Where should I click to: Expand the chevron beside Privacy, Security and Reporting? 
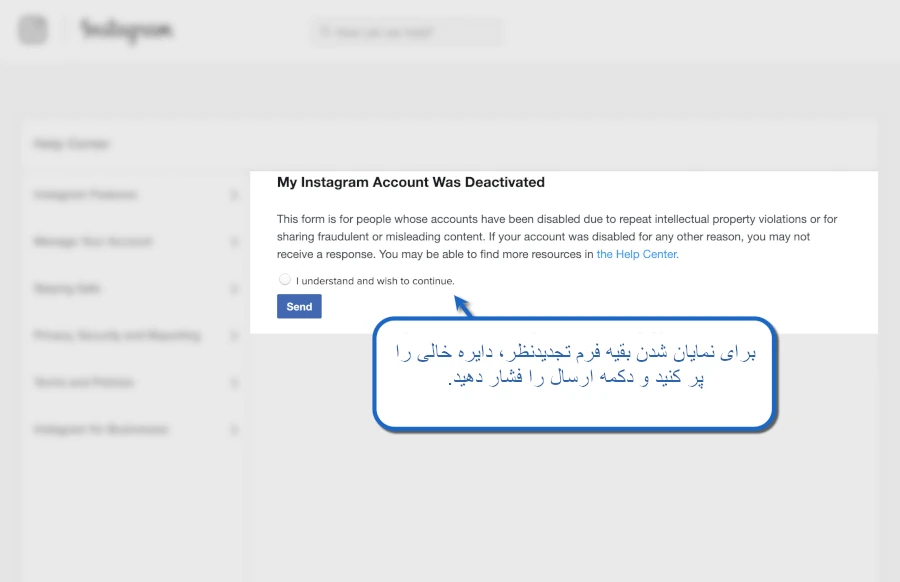[234, 335]
